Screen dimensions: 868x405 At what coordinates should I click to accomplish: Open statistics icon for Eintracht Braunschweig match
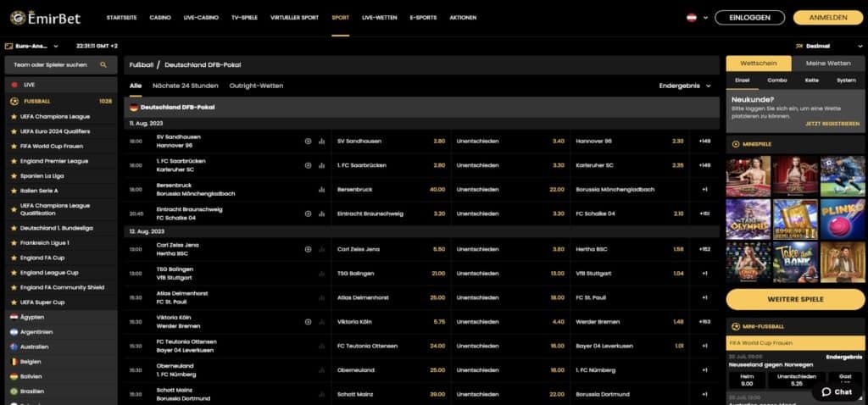[321, 214]
